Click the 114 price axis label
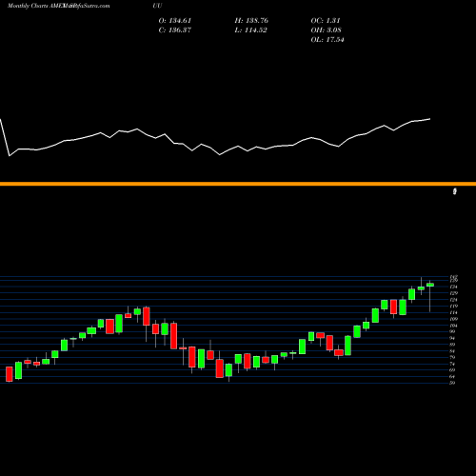 453,312
